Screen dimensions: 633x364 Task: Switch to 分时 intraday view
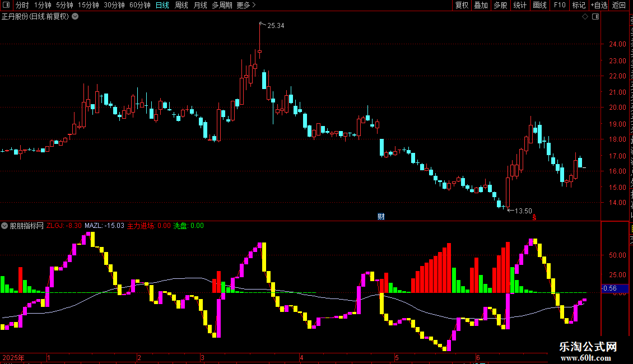[22, 5]
